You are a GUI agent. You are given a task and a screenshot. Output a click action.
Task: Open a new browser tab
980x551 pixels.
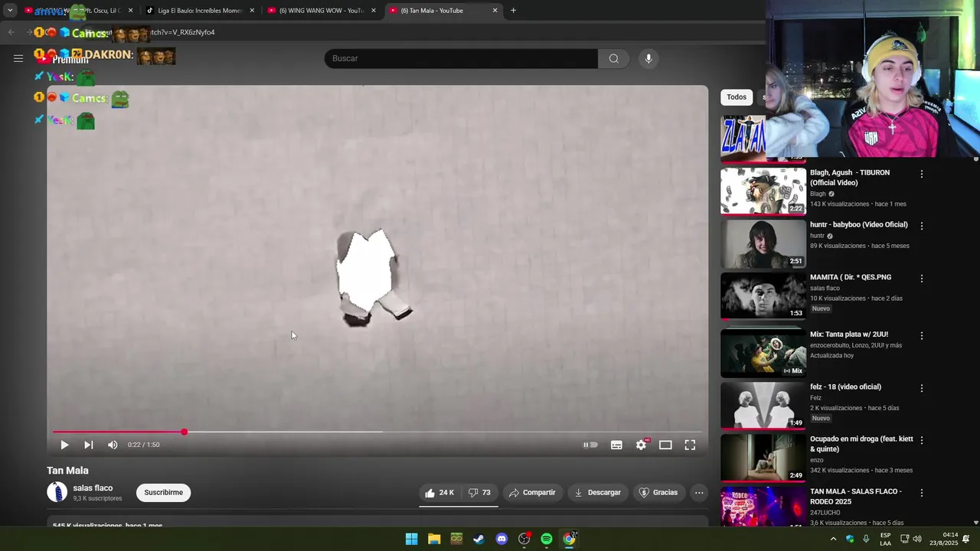[513, 11]
